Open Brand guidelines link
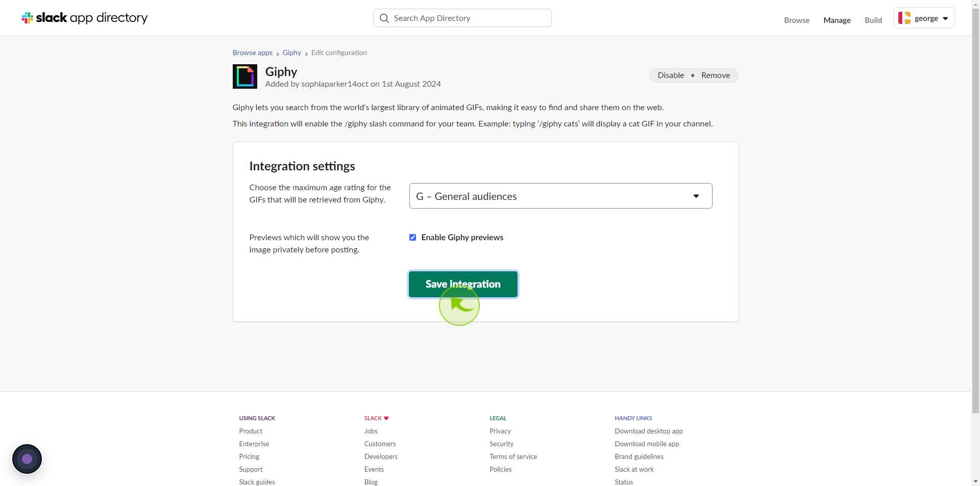The height and width of the screenshot is (486, 980). coord(639,457)
